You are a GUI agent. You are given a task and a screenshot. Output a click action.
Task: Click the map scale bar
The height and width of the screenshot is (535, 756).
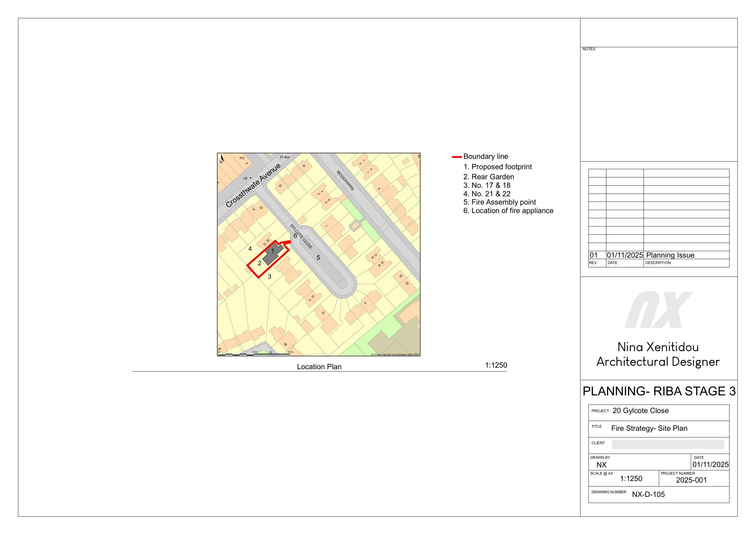[254, 354]
